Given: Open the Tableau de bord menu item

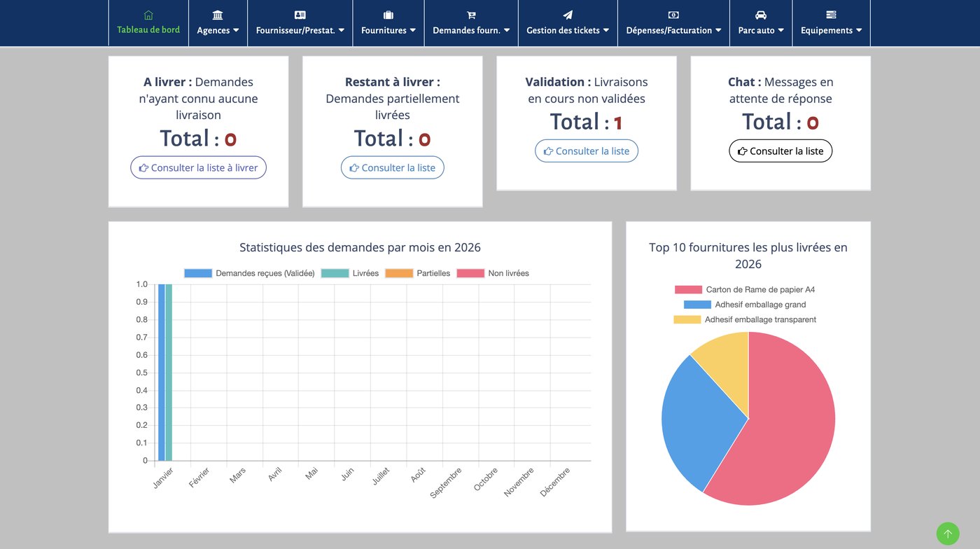Looking at the screenshot, I should pos(148,23).
